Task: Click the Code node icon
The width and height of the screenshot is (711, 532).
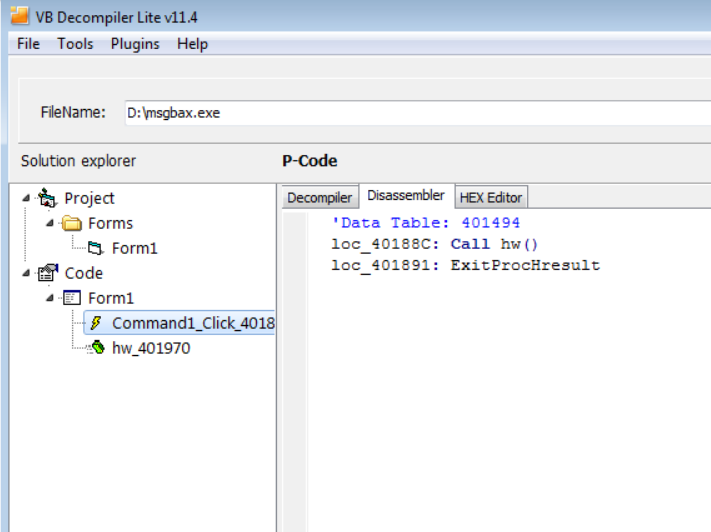Action: (47, 273)
